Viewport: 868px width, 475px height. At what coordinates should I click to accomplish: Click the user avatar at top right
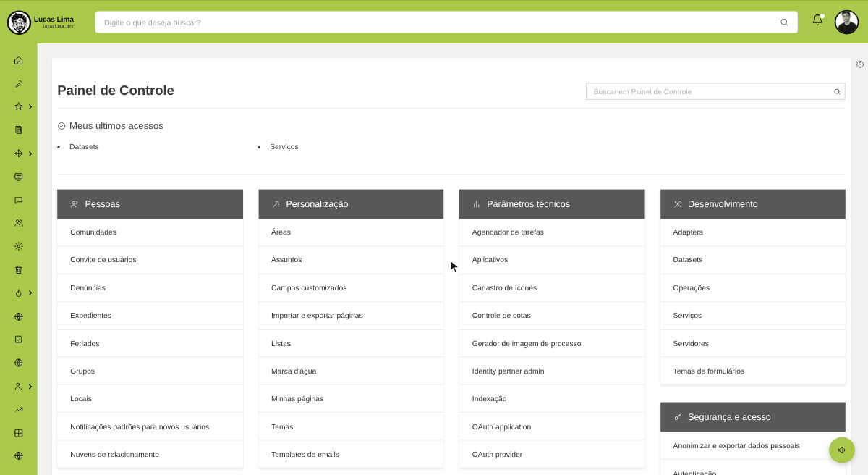pos(846,22)
